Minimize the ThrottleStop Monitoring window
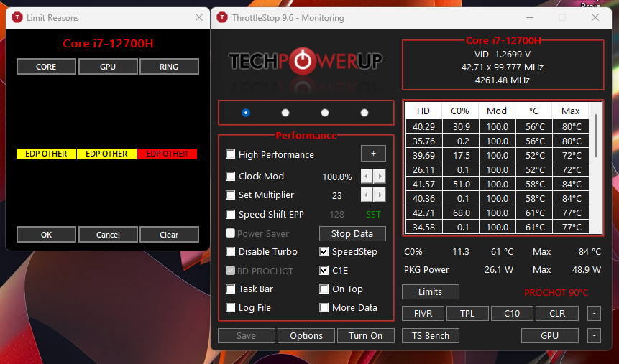Viewport: 619px width, 364px height. click(530, 18)
